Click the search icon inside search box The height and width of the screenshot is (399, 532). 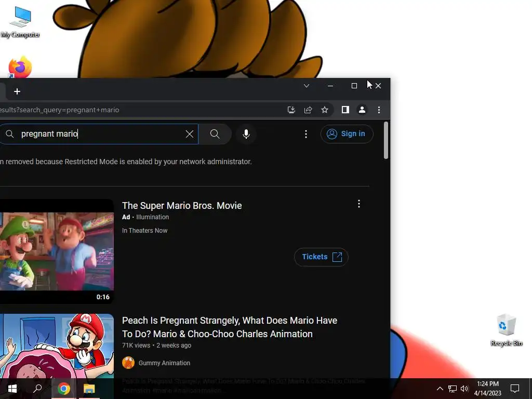tap(10, 134)
